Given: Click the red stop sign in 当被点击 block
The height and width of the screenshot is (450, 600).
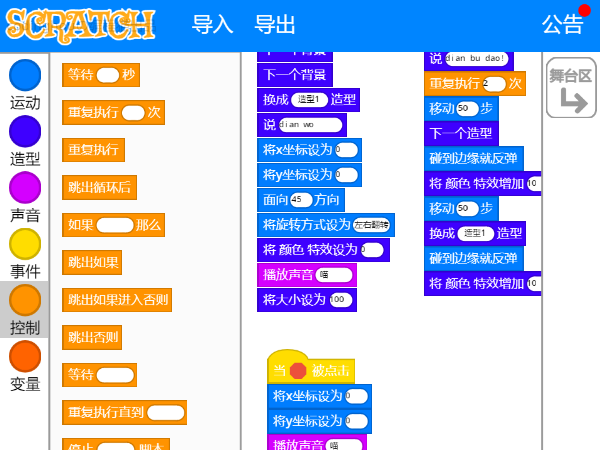Looking at the screenshot, I should point(298,371).
